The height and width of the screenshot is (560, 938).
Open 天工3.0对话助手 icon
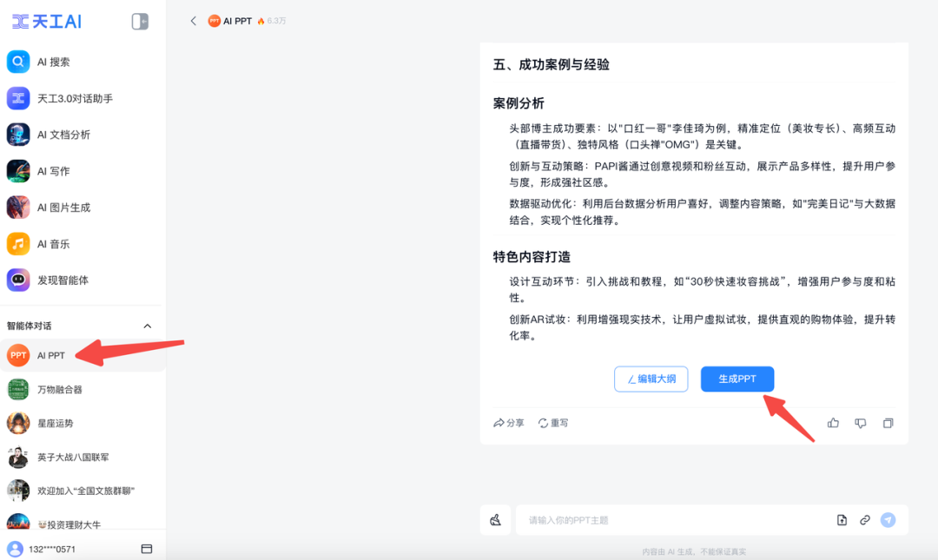pyautogui.click(x=18, y=98)
